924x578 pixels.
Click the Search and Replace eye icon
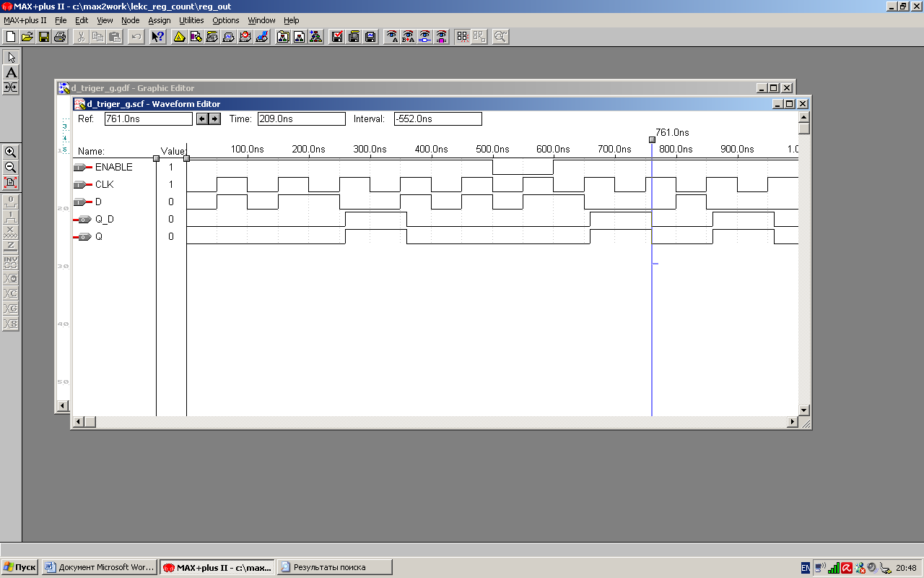[x=409, y=37]
